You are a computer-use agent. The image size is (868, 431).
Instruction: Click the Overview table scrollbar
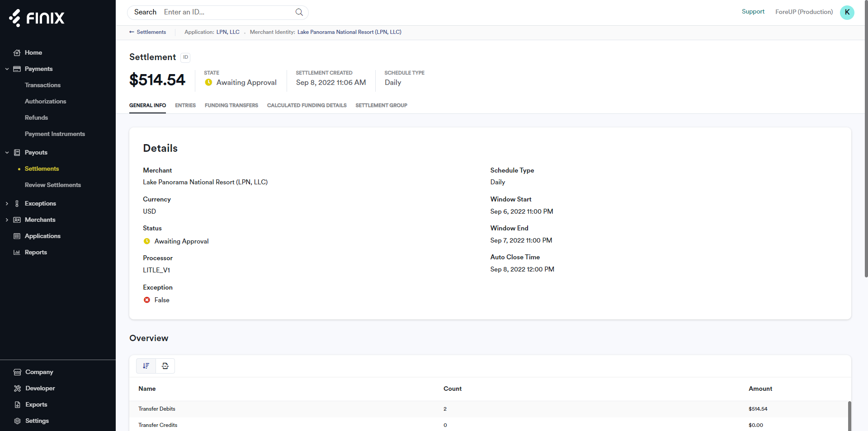[849, 416]
